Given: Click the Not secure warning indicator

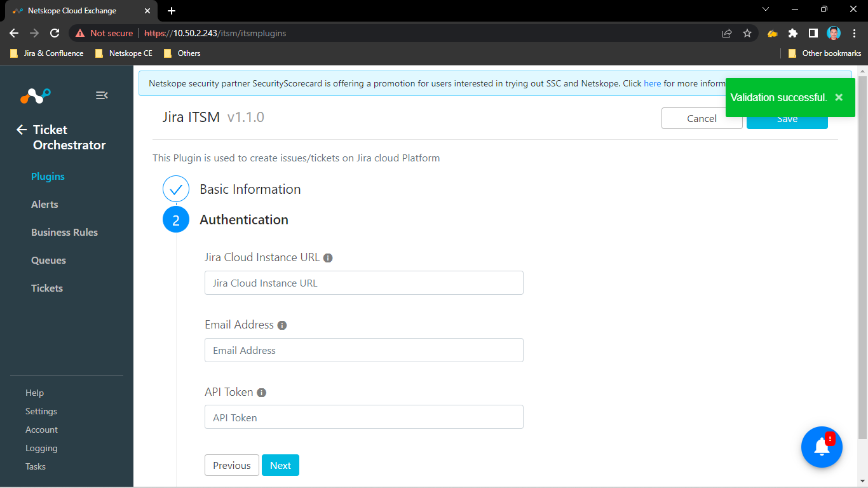Looking at the screenshot, I should coord(104,33).
